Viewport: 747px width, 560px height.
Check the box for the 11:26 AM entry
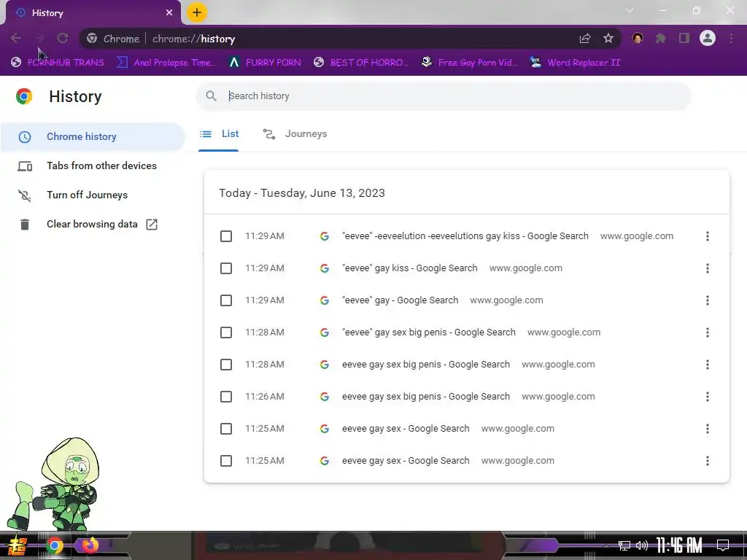226,397
